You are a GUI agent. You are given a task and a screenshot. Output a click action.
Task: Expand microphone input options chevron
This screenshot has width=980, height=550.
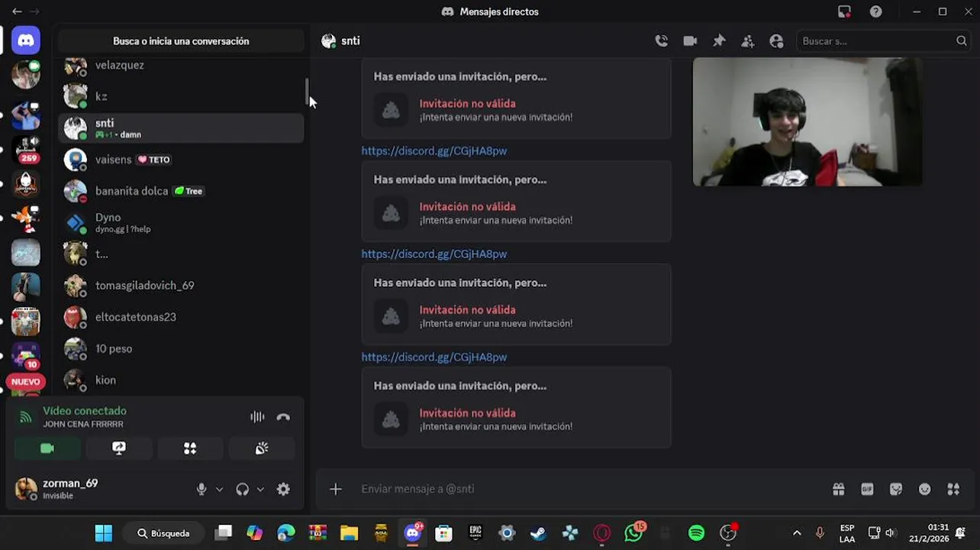[x=219, y=490]
